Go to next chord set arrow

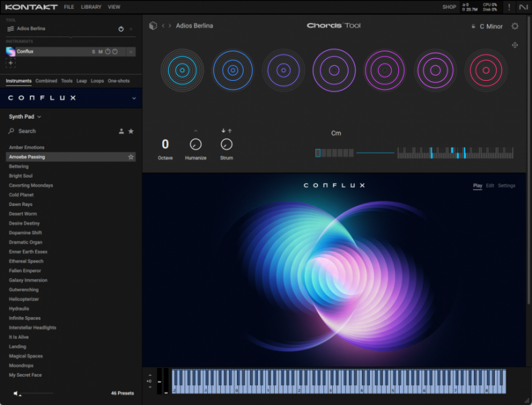[x=169, y=26]
